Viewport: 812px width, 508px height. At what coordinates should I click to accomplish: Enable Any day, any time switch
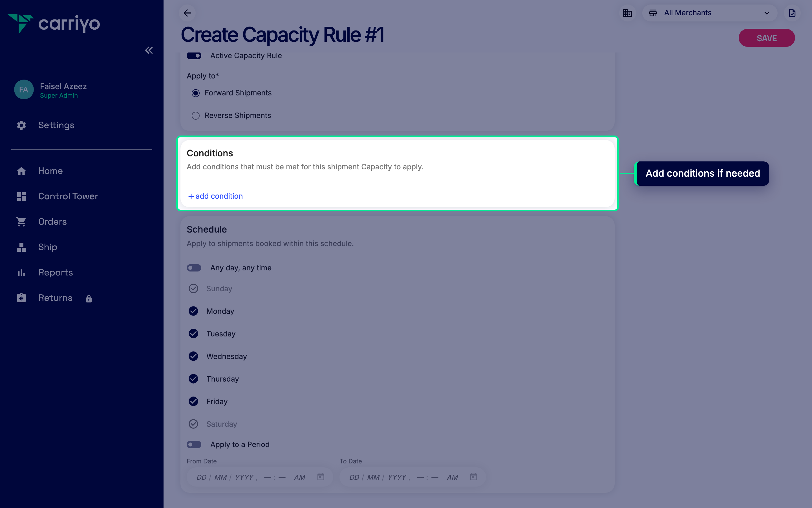click(194, 268)
